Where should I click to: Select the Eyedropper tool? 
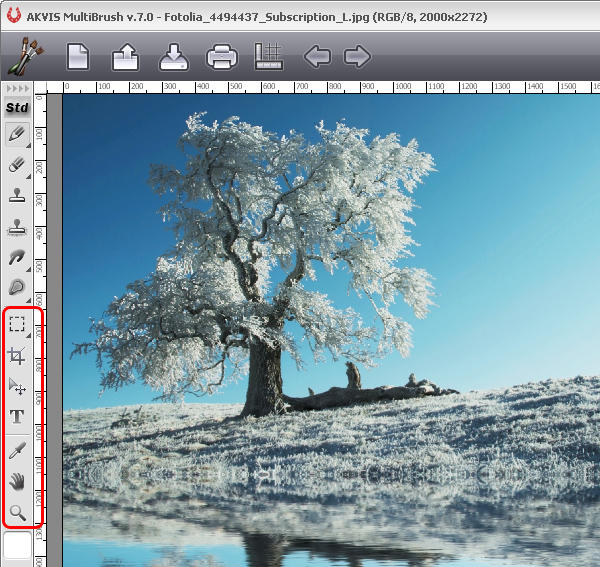[x=17, y=450]
